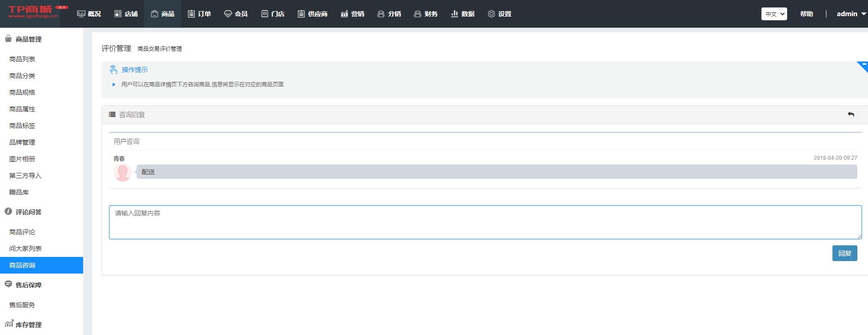Screen dimensions: 868x335
Task: Open 售后服务 from the sidebar
Action: click(22, 305)
